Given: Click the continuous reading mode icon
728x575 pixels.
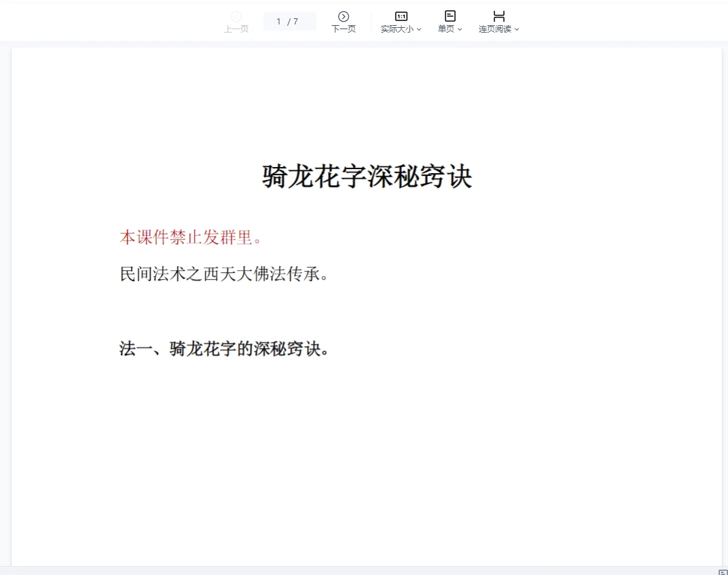Looking at the screenshot, I should [x=498, y=15].
